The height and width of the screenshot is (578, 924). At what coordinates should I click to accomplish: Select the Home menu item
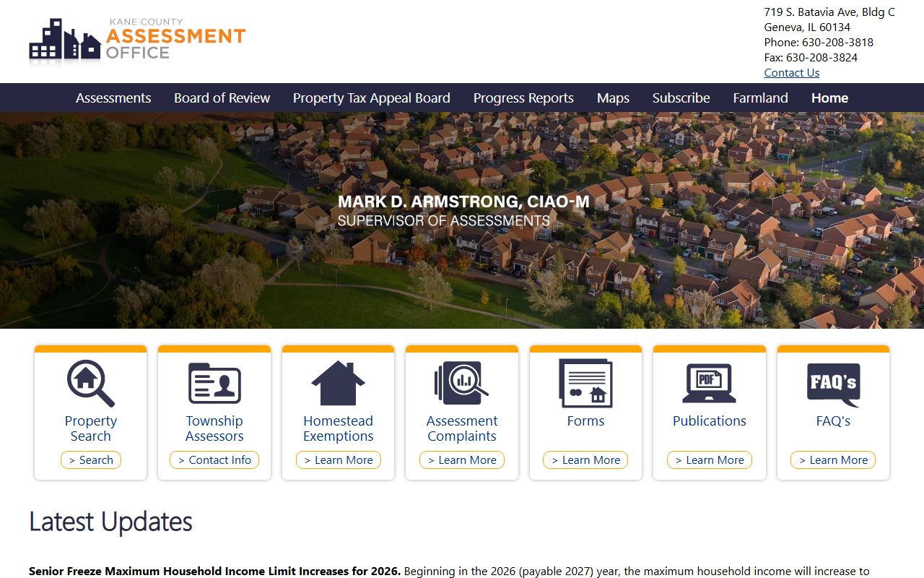point(829,98)
